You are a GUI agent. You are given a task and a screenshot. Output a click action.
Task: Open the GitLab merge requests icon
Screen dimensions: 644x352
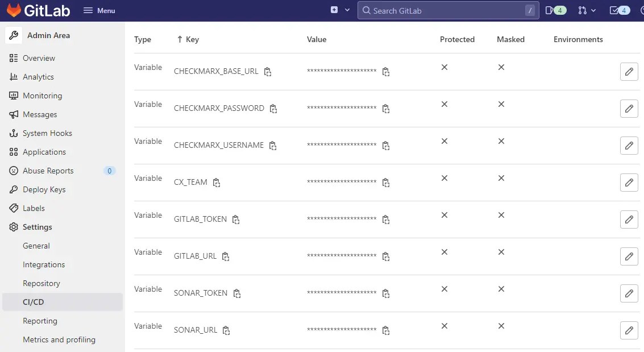(582, 10)
